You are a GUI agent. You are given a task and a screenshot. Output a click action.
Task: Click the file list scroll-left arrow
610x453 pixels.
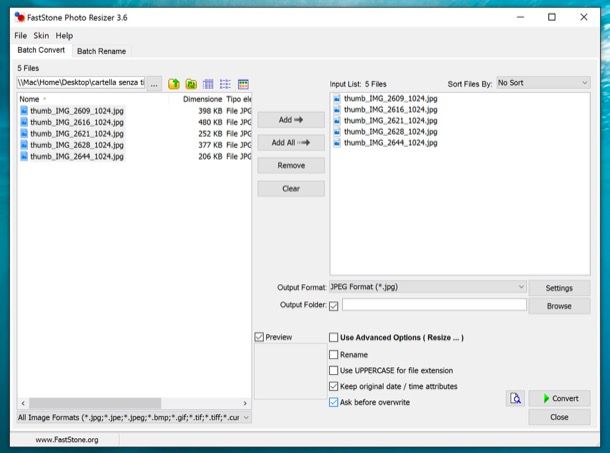point(23,403)
